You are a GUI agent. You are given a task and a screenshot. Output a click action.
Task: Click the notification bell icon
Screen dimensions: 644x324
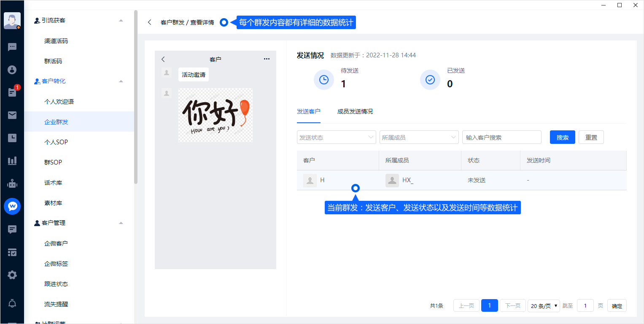click(12, 303)
